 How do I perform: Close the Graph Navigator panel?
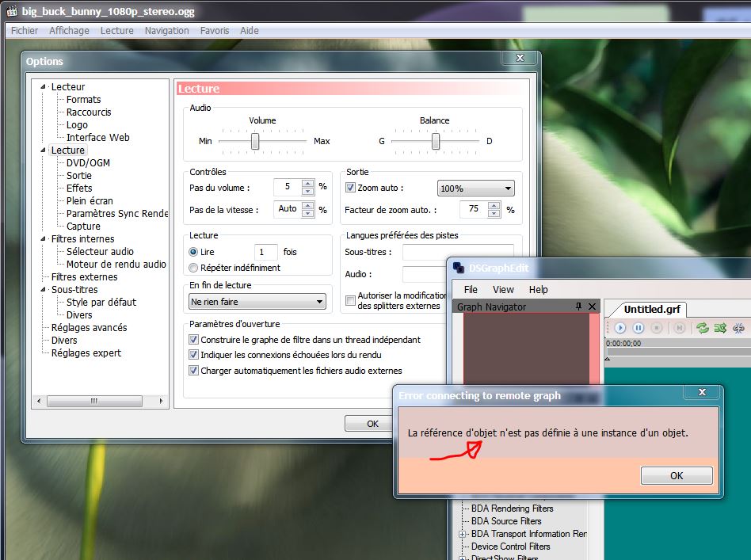(593, 307)
